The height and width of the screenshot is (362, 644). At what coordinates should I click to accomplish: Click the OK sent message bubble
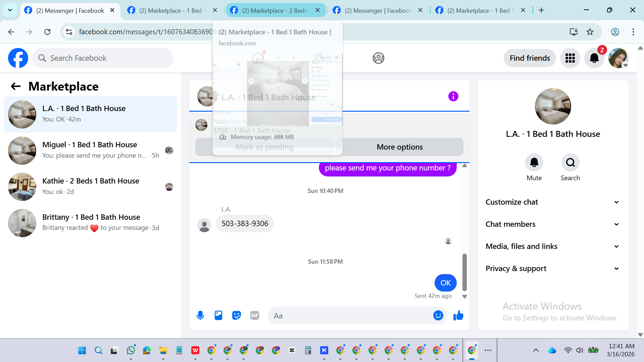[x=445, y=283]
